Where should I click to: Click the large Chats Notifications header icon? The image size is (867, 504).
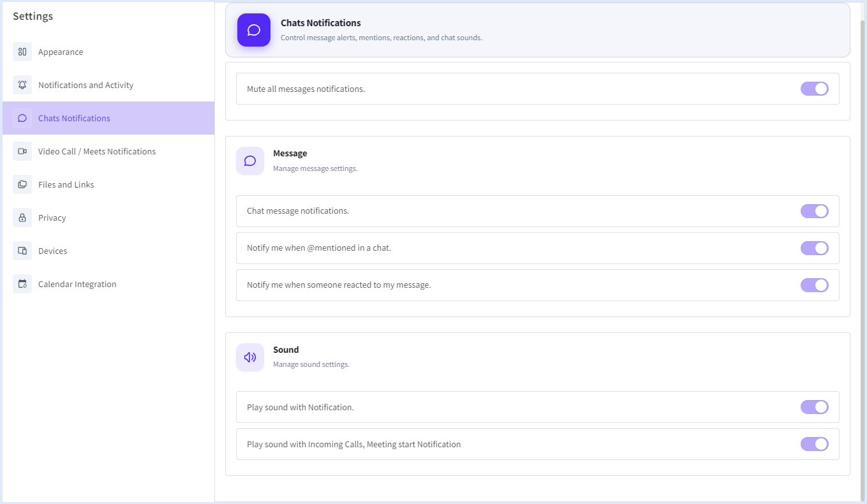click(254, 30)
